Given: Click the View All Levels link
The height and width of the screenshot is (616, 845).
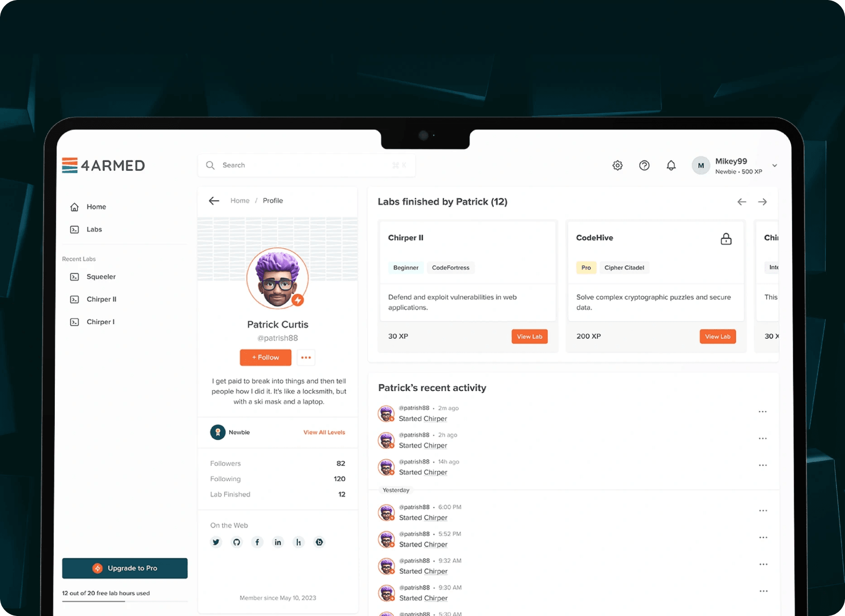Looking at the screenshot, I should 324,432.
